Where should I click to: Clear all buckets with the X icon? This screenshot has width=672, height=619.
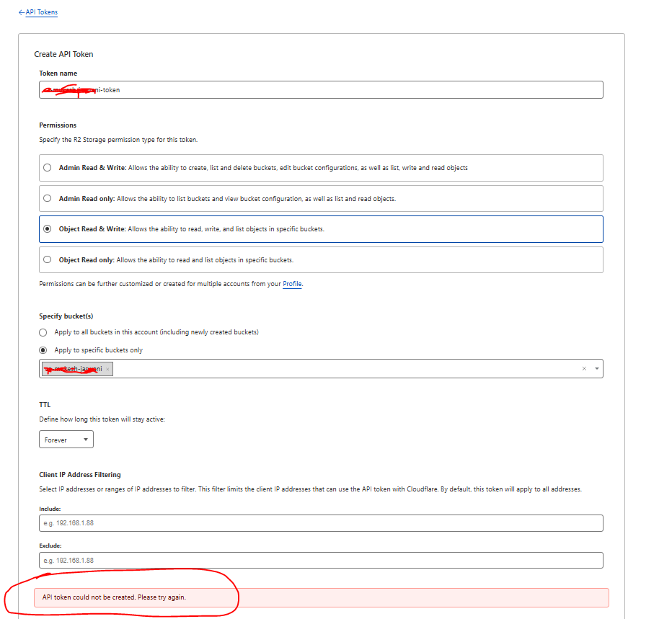coord(583,369)
